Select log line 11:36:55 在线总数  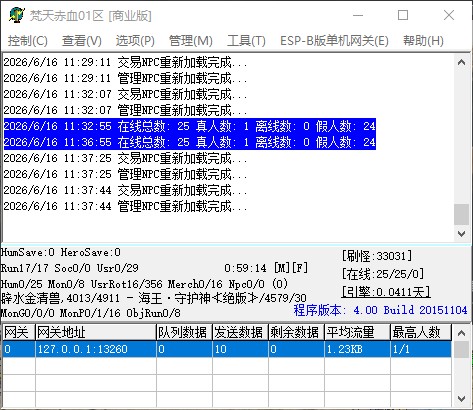190,142
